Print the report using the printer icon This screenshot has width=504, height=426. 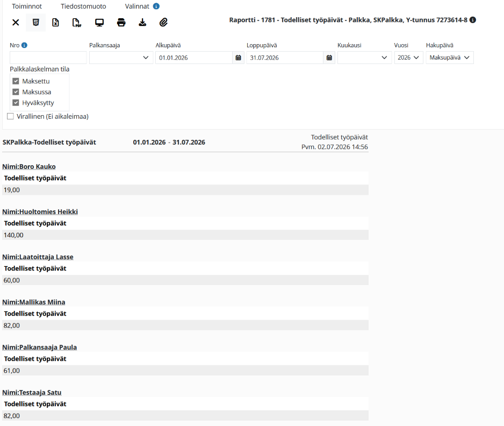tap(121, 23)
